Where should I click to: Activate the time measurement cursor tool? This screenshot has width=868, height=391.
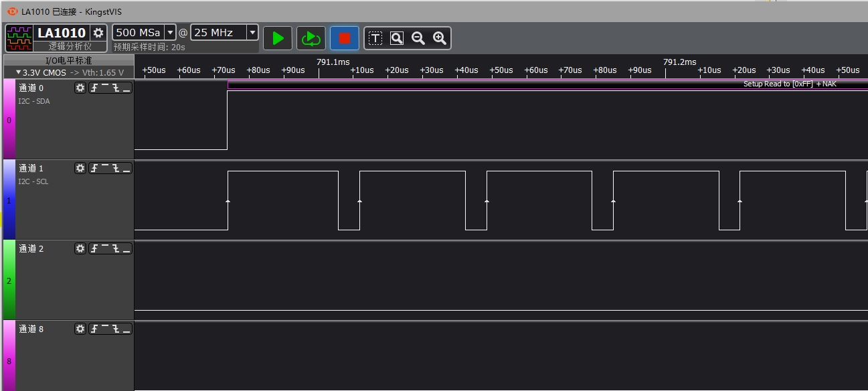[375, 38]
